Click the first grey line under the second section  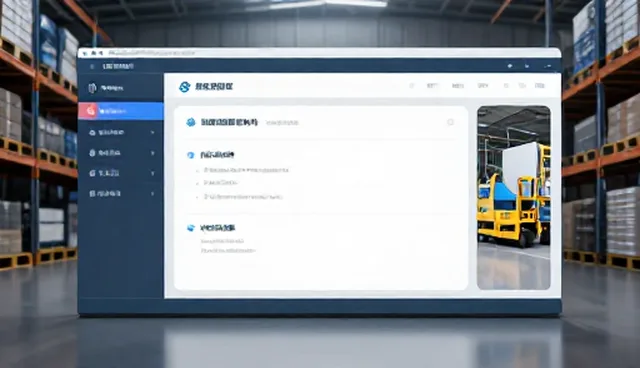(222, 241)
